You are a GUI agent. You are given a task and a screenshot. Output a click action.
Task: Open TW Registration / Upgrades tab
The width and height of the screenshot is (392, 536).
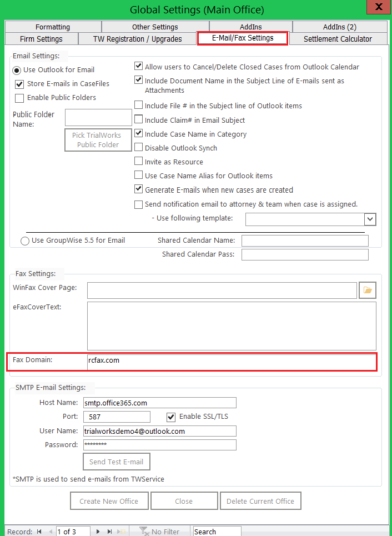(x=137, y=39)
